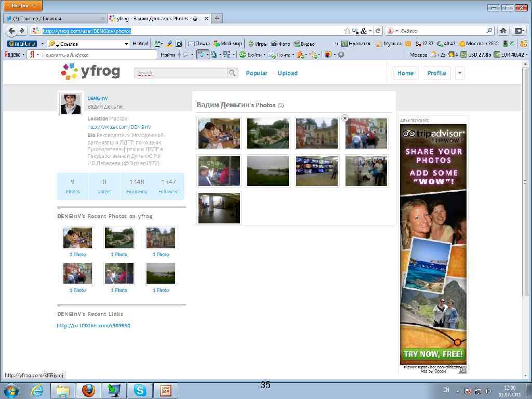This screenshot has width=532, height=399.
Task: Click the Яндекс logo in the toolbar
Action: tap(12, 55)
